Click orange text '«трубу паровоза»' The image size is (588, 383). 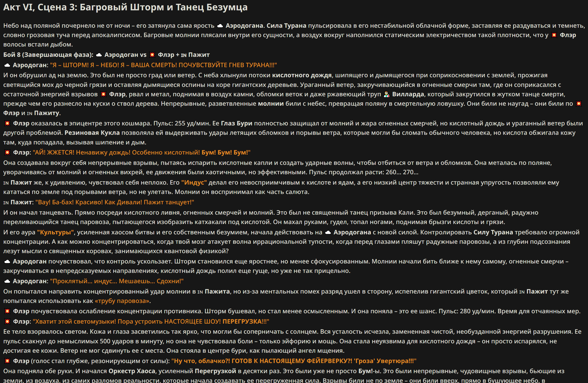coord(122,301)
